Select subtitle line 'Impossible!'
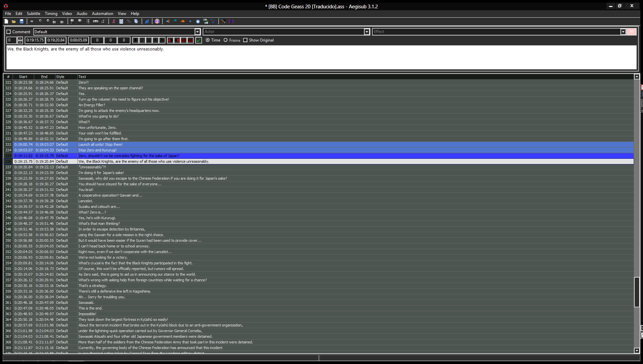The width and height of the screenshot is (643, 364). tap(87, 314)
